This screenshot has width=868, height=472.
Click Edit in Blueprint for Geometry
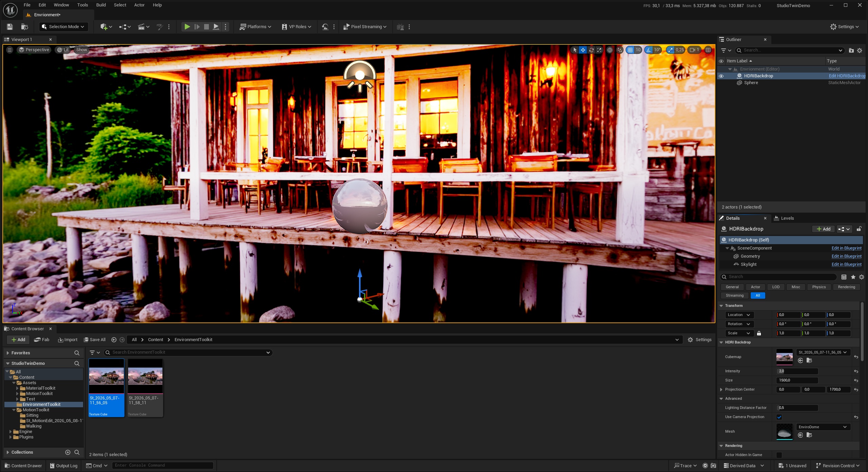click(846, 256)
